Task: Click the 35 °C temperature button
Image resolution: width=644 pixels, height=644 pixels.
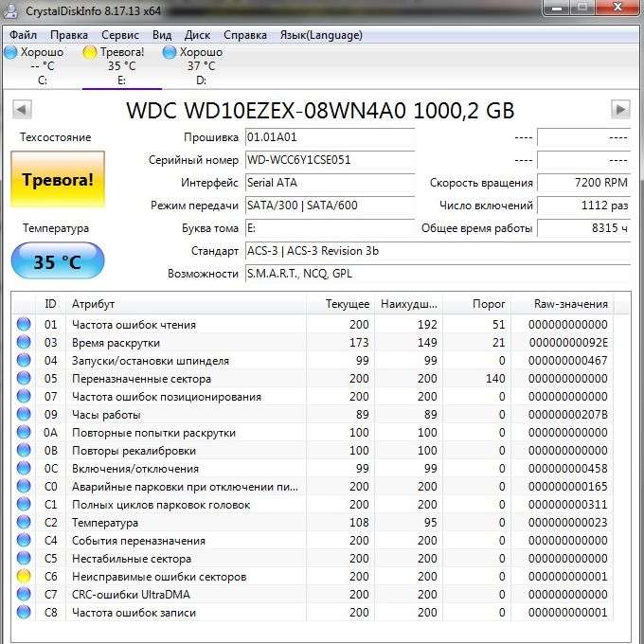Action: pos(58,262)
